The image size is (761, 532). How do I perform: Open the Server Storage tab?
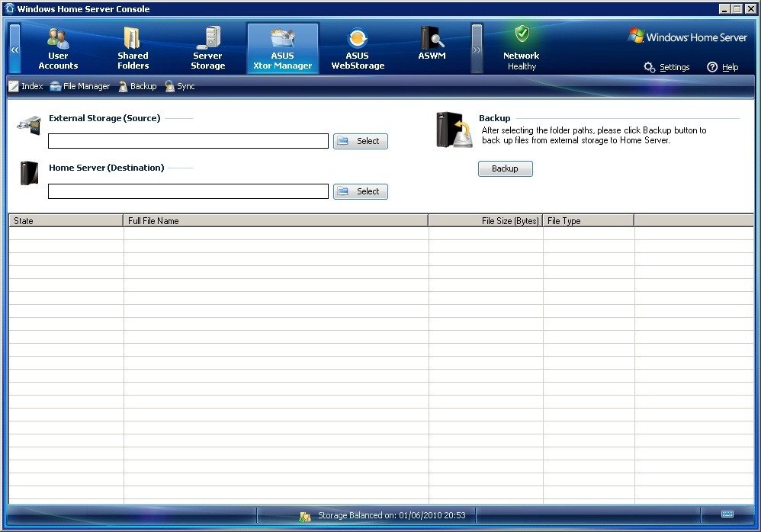207,49
